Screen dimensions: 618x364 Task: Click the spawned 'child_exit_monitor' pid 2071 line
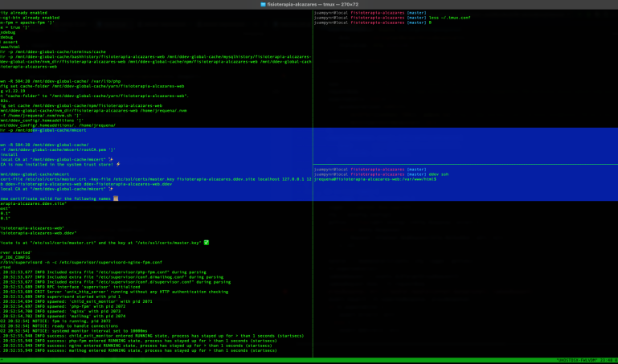click(x=76, y=301)
